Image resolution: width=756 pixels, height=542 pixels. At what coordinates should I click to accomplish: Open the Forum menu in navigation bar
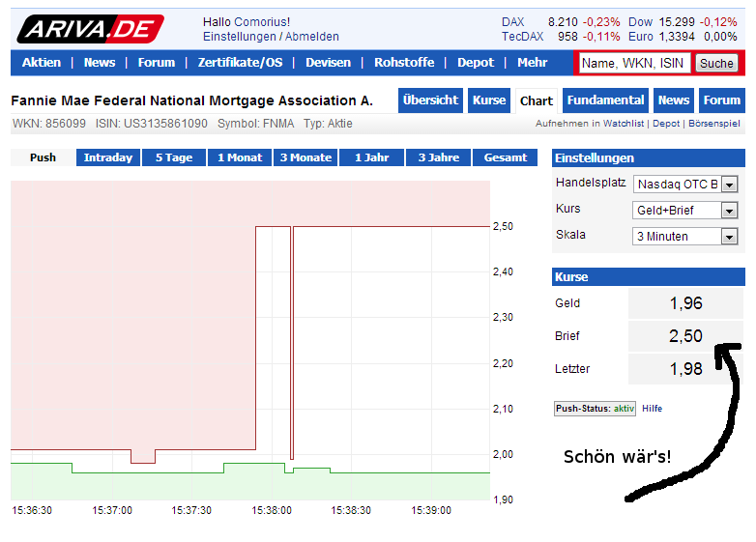157,63
